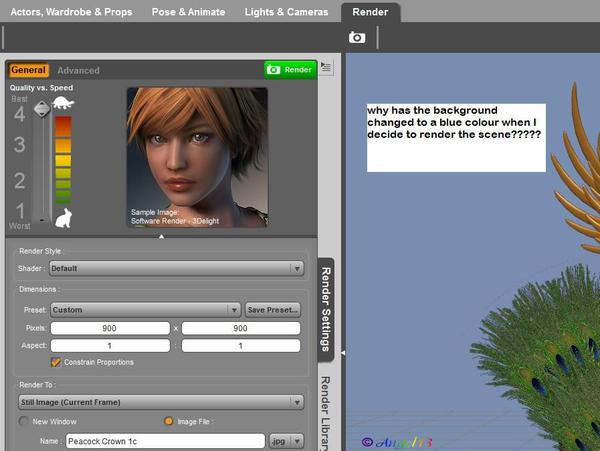Click the pixel height field showing 900
600x451 pixels.
click(241, 328)
